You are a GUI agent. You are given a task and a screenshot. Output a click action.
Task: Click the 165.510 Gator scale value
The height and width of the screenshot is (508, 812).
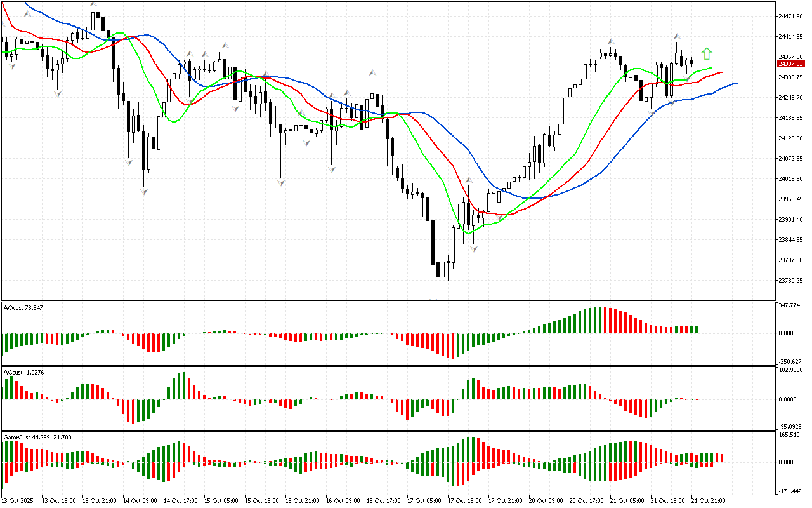(790, 435)
